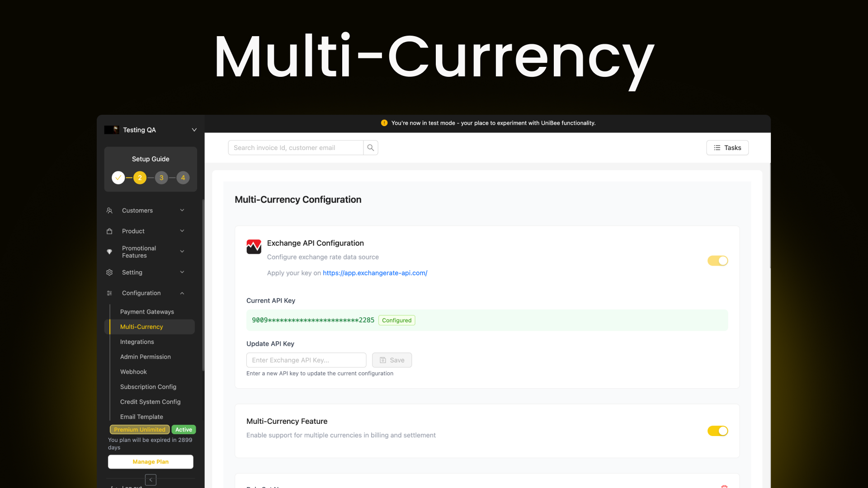Image resolution: width=868 pixels, height=488 pixels.
Task: Click the Configured status badge
Action: click(396, 320)
